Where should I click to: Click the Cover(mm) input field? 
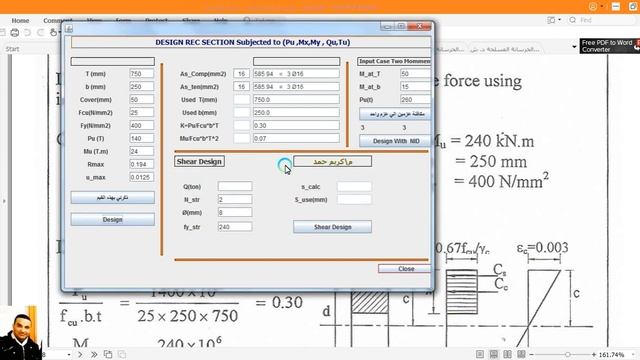142,100
